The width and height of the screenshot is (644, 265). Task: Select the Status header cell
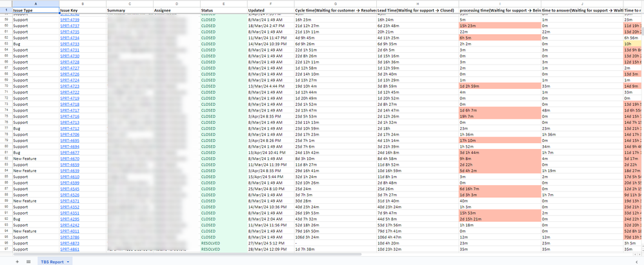point(223,10)
